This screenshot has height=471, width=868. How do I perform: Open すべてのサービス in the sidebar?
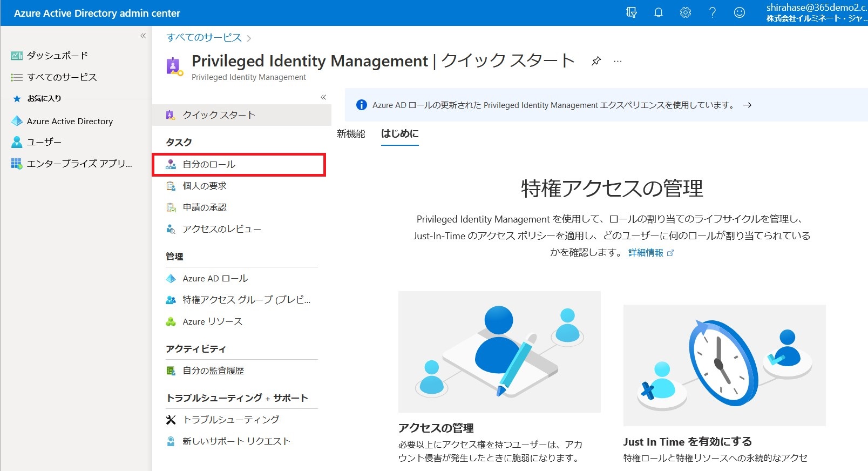click(62, 77)
